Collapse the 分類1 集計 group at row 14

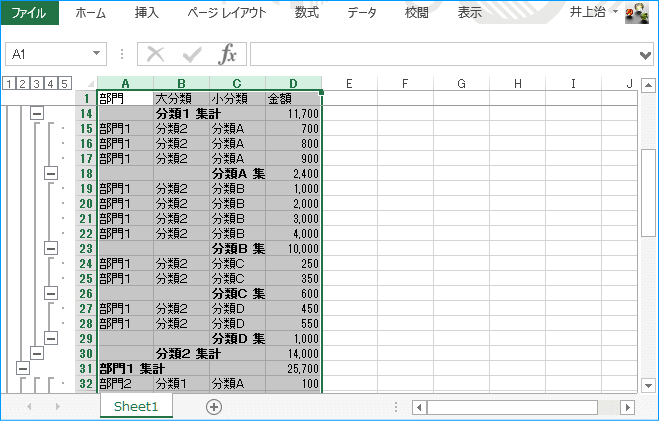click(37, 113)
